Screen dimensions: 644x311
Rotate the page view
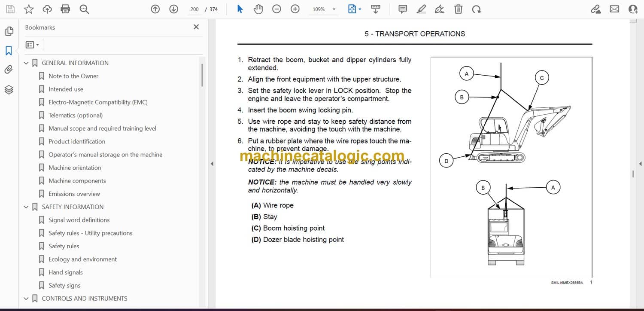476,9
